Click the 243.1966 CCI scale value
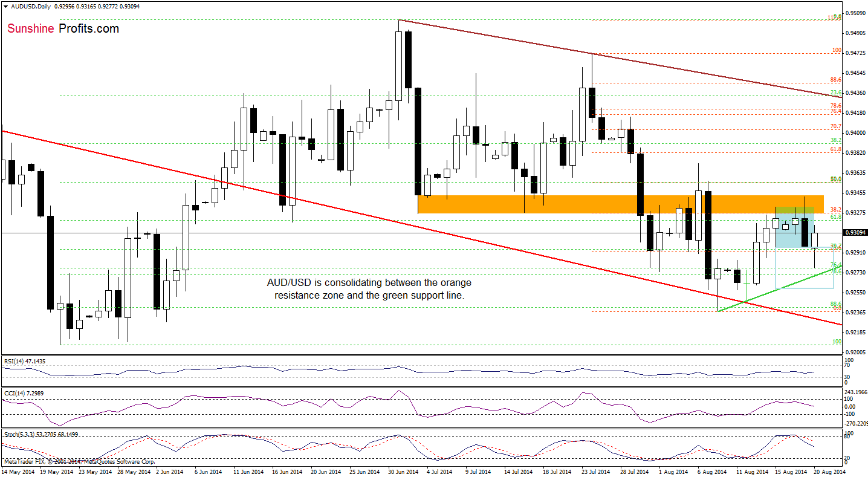The height and width of the screenshot is (477, 868). pos(856,393)
